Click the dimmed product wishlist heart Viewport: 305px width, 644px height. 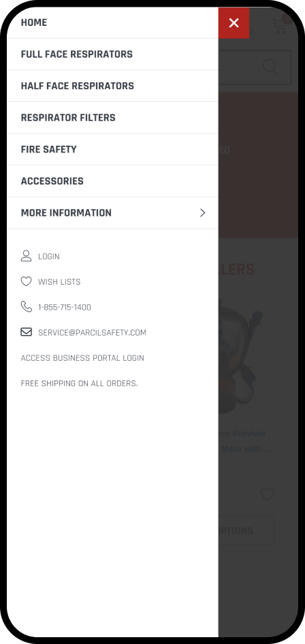pos(268,494)
